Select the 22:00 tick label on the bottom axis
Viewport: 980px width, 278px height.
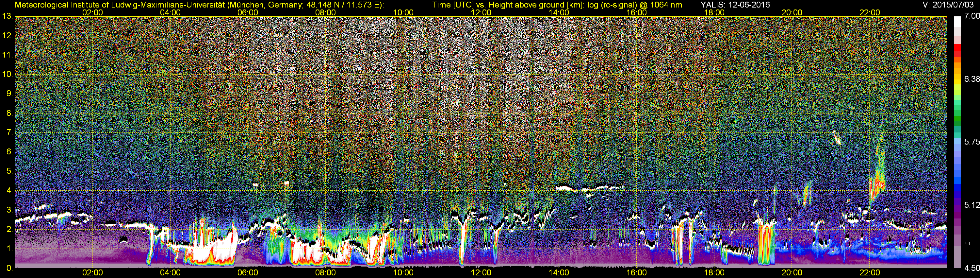[870, 273]
